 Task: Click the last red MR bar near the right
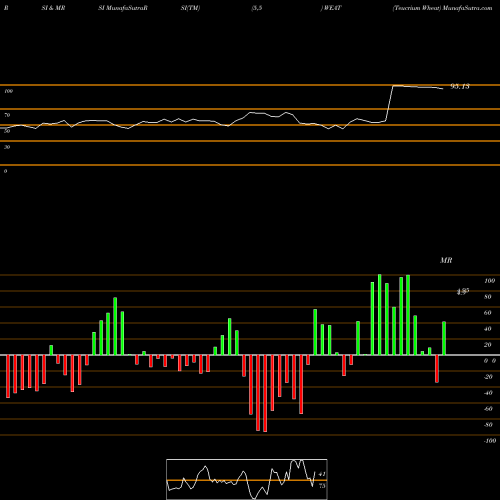pyautogui.click(x=437, y=369)
